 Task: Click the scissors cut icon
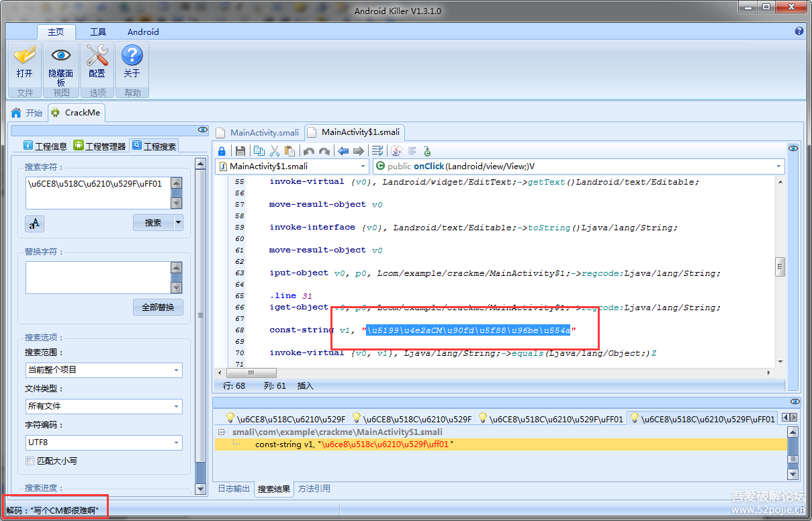pos(274,151)
